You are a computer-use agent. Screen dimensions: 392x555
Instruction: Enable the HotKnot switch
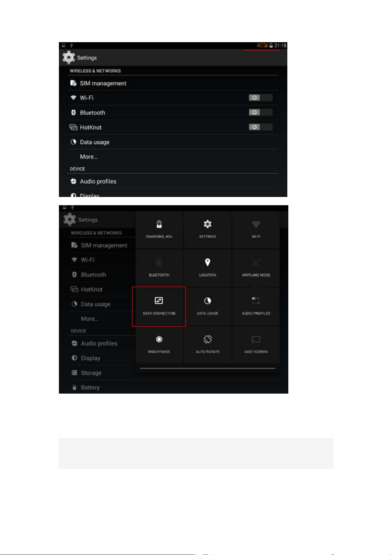(260, 127)
